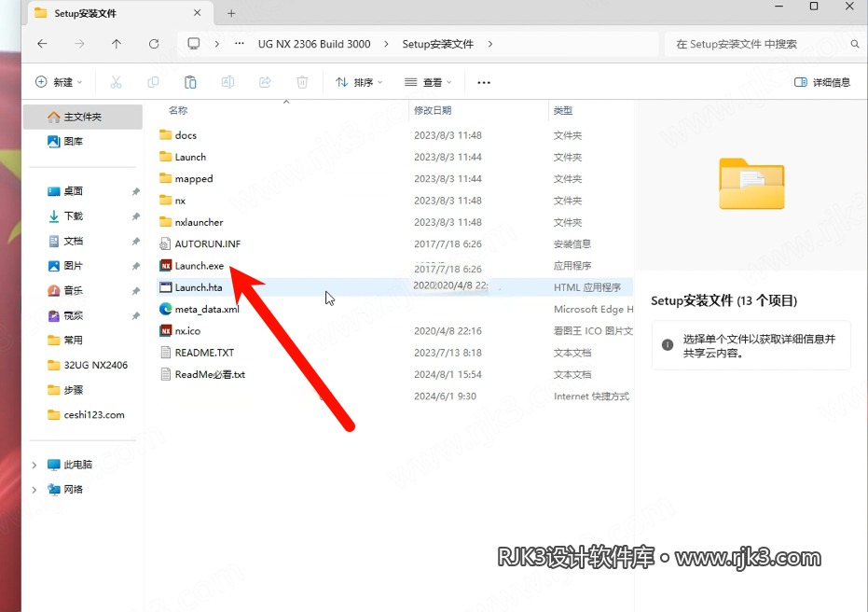Viewport: 868px width, 612px height.
Task: Click Setup安装文件 breadcrumb segment
Action: 437,44
